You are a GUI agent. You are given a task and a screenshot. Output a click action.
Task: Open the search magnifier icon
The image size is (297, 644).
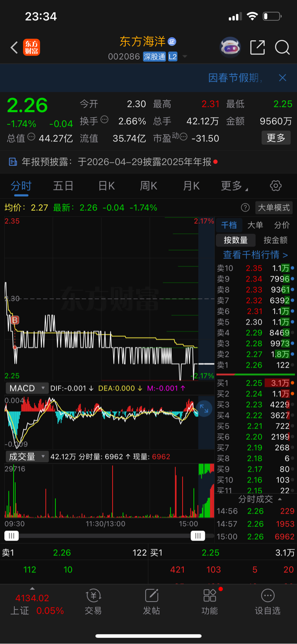[x=282, y=48]
